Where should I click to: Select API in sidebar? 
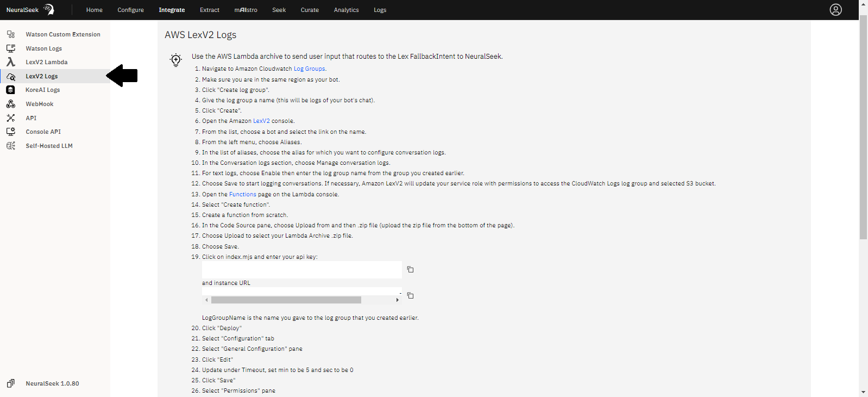(31, 118)
